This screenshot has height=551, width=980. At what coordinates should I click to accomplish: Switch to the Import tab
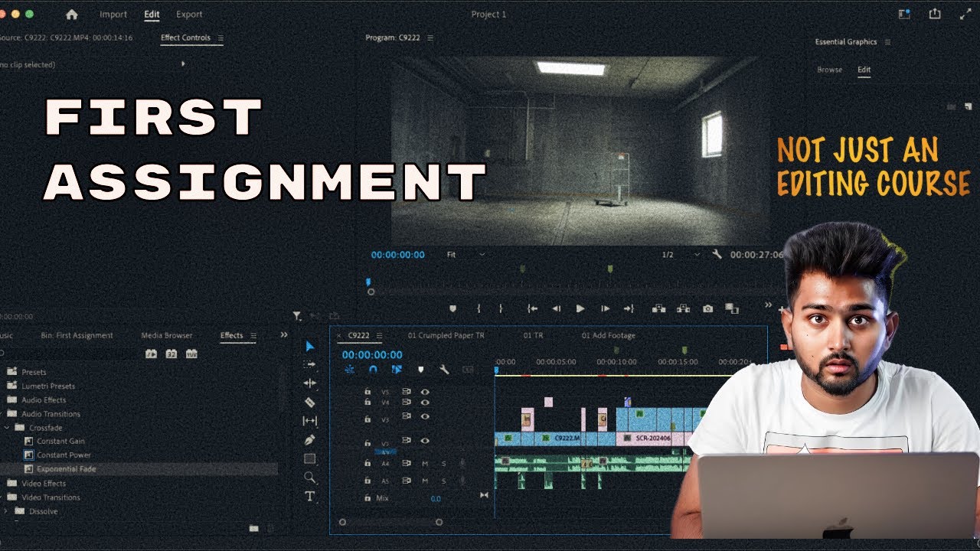pyautogui.click(x=113, y=15)
